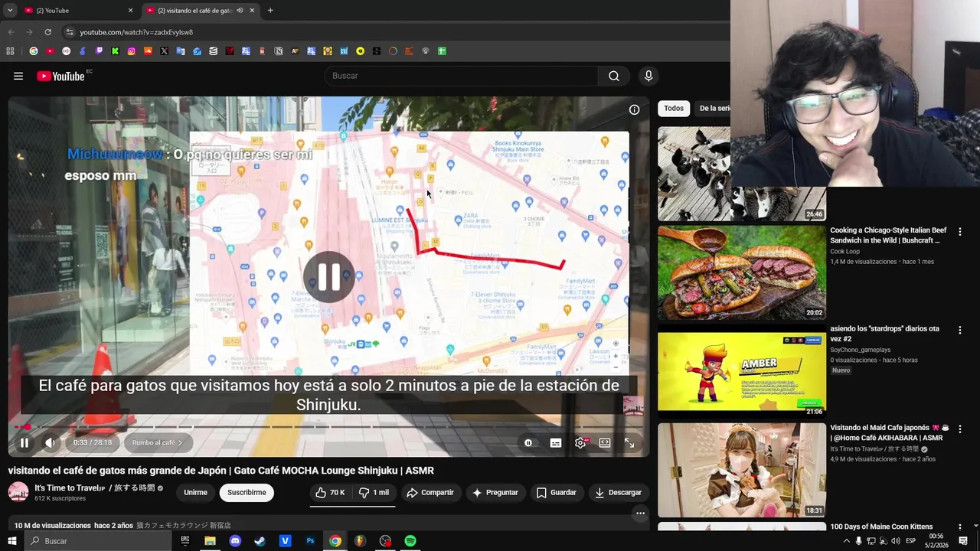Open chapter 'Rumbo al café'
This screenshot has width=980, height=551.
tap(158, 442)
